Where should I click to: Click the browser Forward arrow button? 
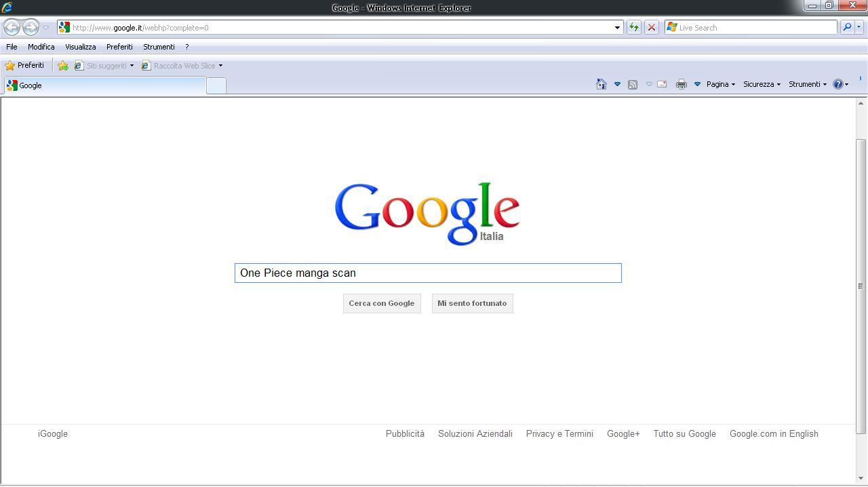click(31, 27)
